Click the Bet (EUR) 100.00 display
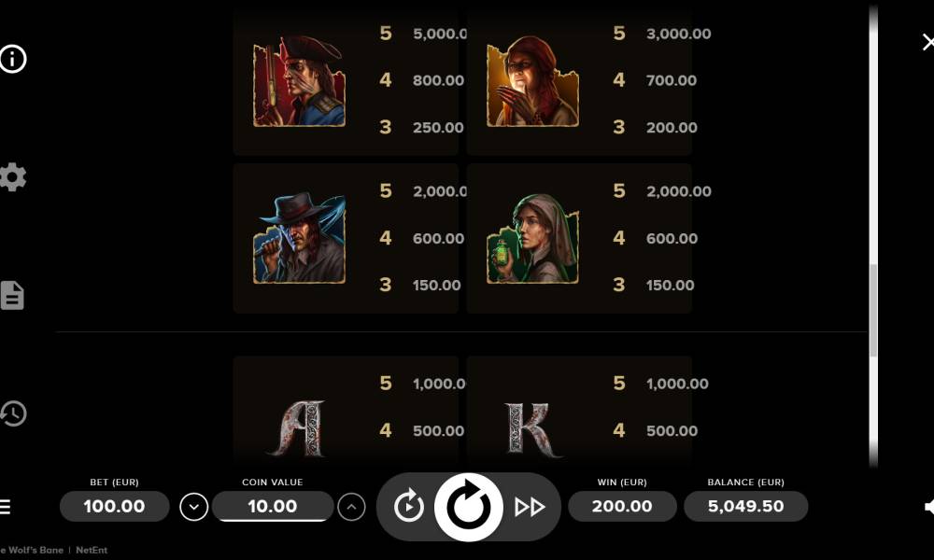This screenshot has width=934, height=560. tap(114, 507)
